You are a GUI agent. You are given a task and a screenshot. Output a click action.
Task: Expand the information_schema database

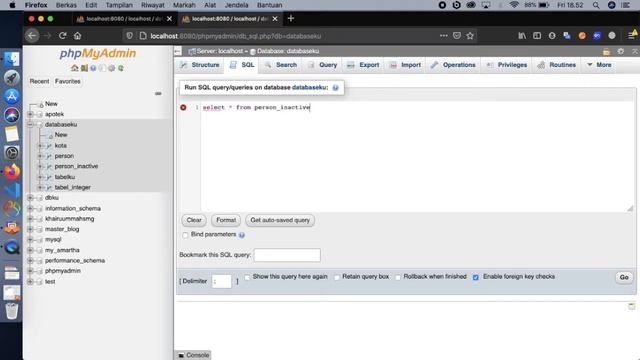[30, 209]
